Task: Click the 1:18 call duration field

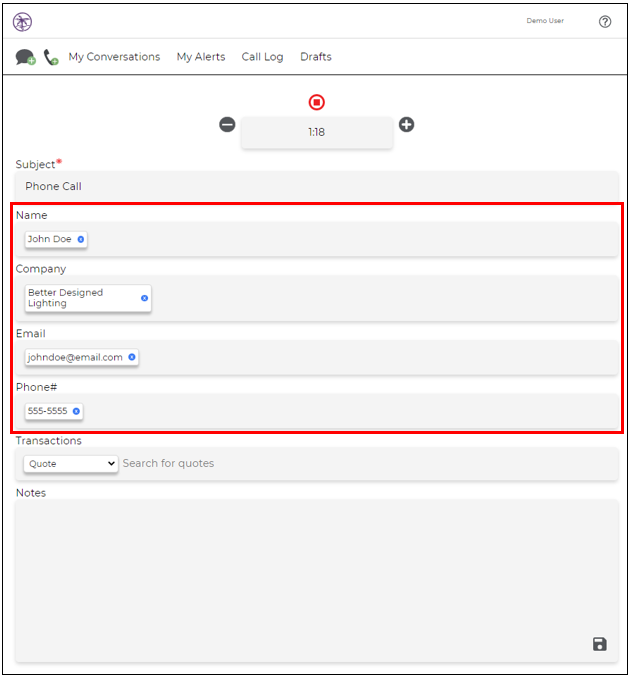Action: tap(317, 133)
